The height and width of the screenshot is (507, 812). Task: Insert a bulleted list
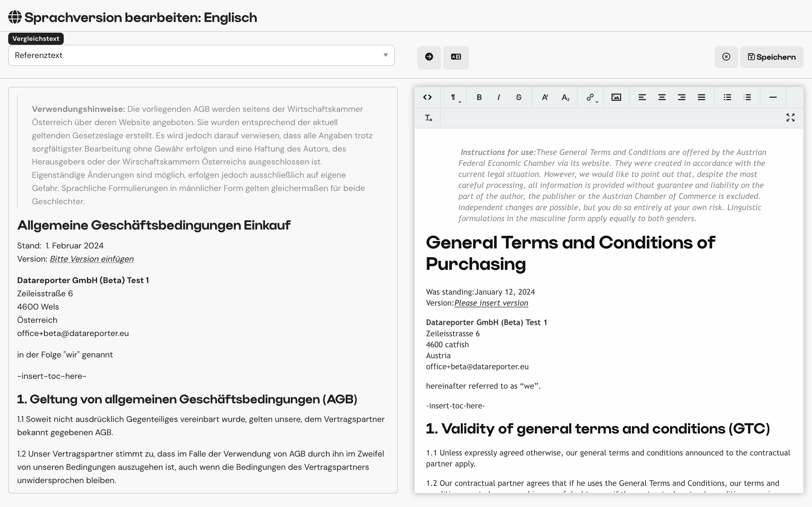(727, 97)
